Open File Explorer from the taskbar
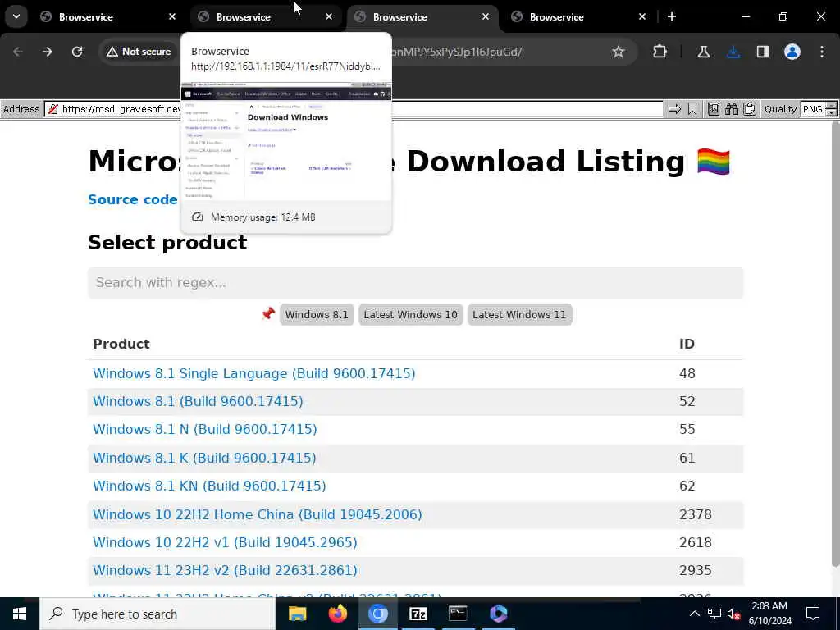The image size is (840, 630). pyautogui.click(x=297, y=614)
